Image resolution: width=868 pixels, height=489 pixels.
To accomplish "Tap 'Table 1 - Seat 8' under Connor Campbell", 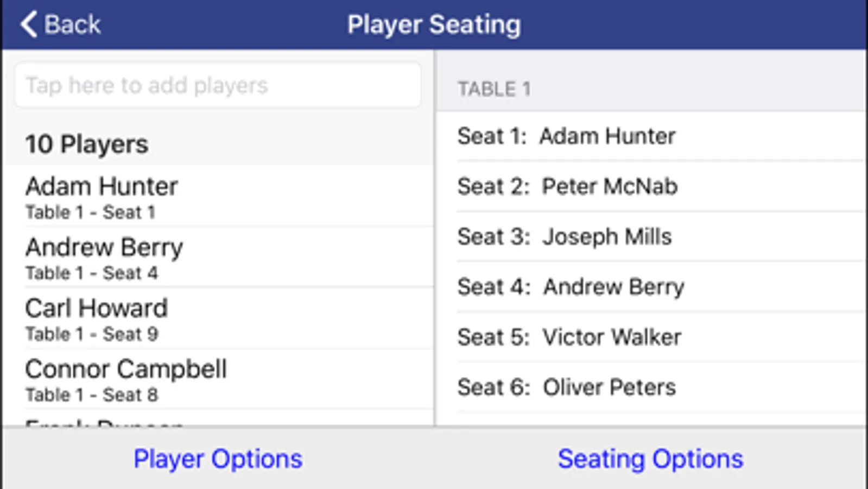I will click(92, 395).
